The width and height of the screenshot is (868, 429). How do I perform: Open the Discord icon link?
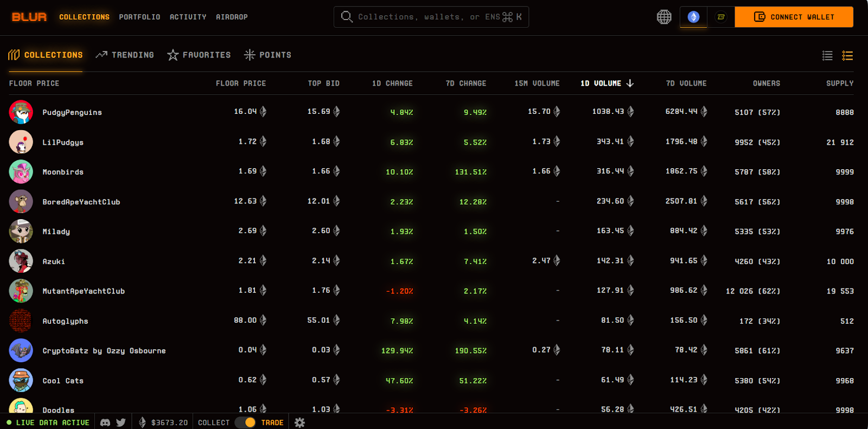[105, 422]
